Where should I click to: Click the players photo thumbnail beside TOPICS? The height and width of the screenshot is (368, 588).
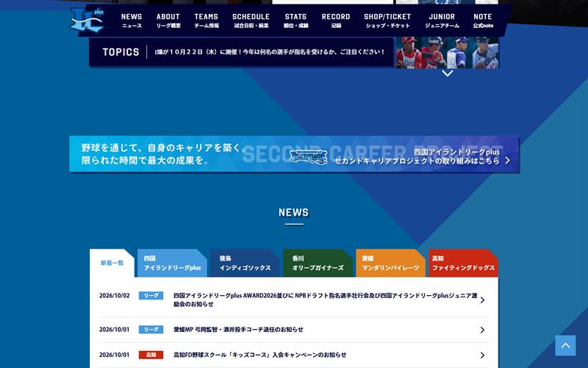(x=447, y=52)
